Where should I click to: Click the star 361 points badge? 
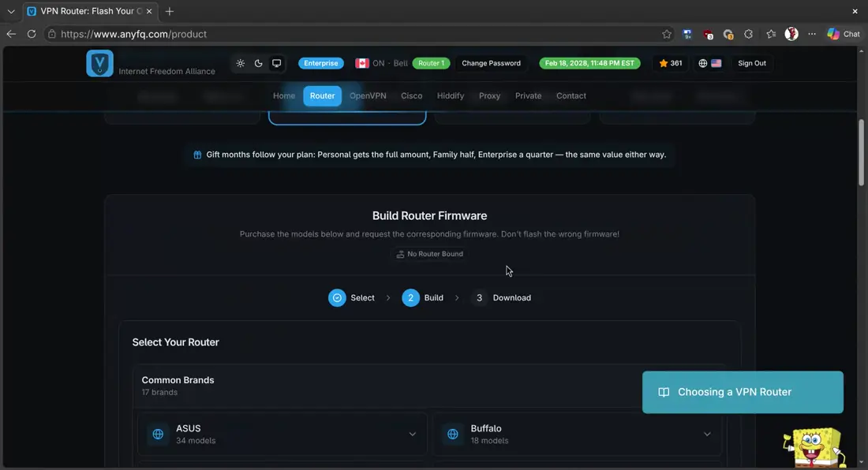click(671, 63)
